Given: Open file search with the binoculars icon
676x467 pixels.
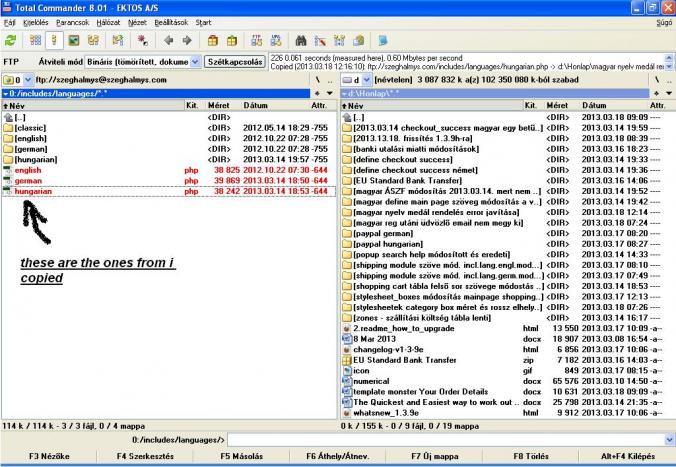Looking at the screenshot, I should [x=300, y=41].
